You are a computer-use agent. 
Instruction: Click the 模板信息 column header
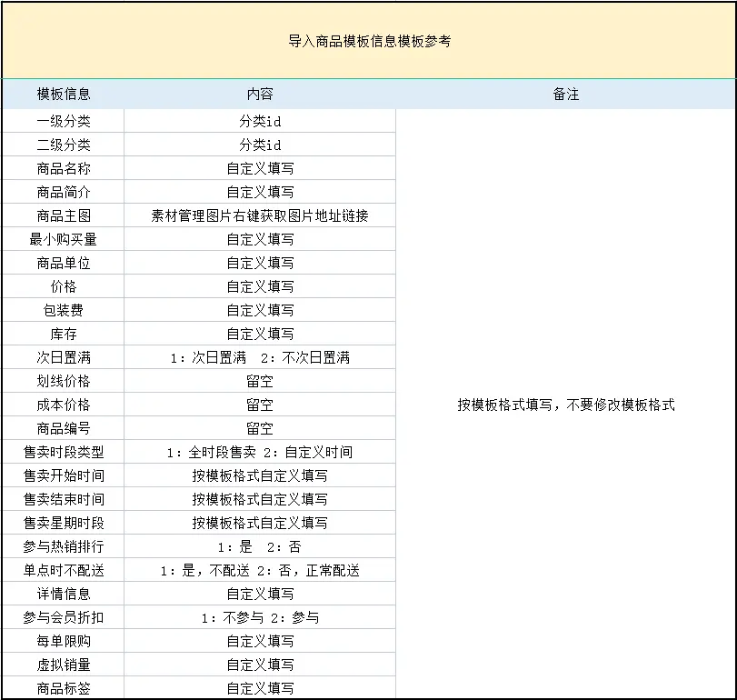point(64,94)
